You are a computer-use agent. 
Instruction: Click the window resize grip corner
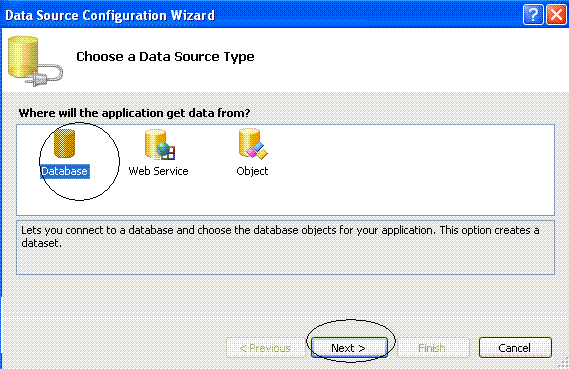564,364
